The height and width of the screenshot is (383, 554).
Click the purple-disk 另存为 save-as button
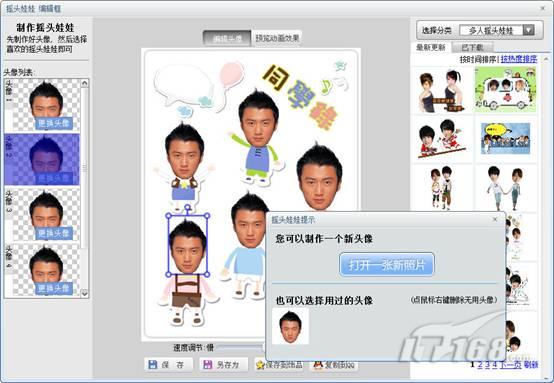tap(224, 365)
